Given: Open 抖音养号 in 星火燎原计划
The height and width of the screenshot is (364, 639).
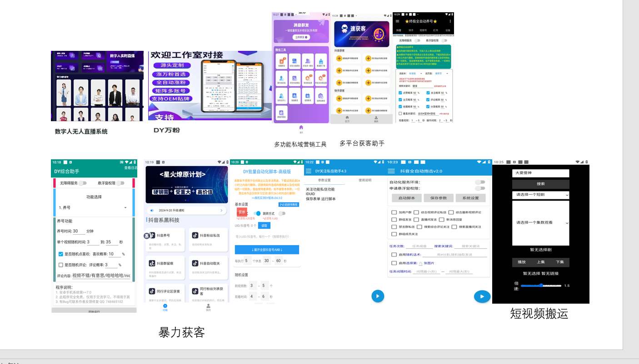Looking at the screenshot, I should pos(164,236).
